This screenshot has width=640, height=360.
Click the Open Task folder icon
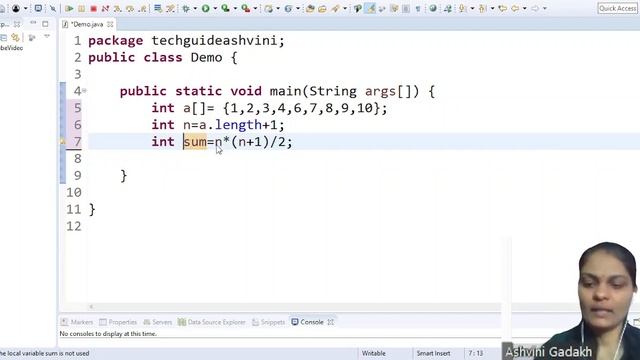pos(322,8)
